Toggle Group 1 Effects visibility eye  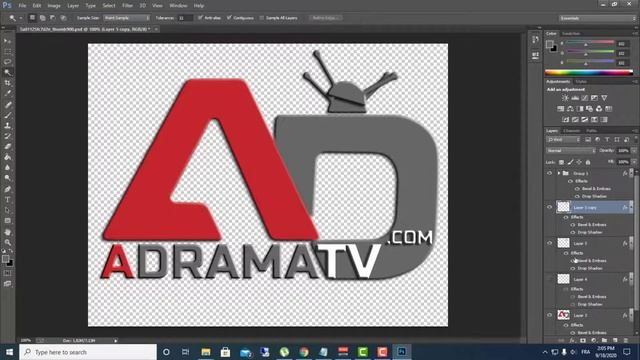pyautogui.click(x=570, y=181)
